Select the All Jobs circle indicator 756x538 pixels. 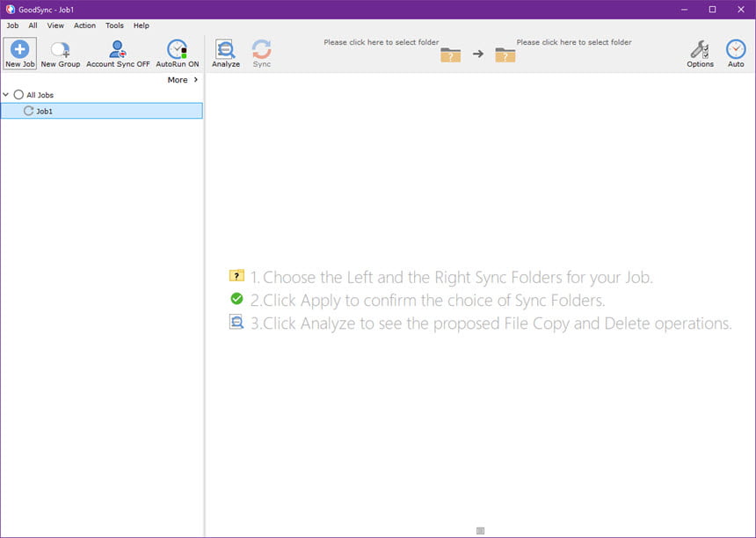18,94
